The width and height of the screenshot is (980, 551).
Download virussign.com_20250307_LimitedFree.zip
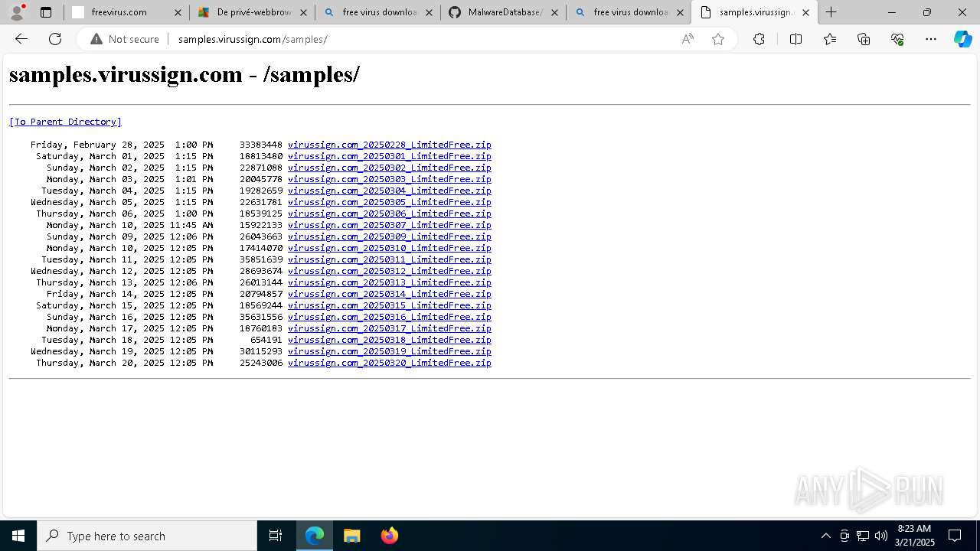point(389,225)
